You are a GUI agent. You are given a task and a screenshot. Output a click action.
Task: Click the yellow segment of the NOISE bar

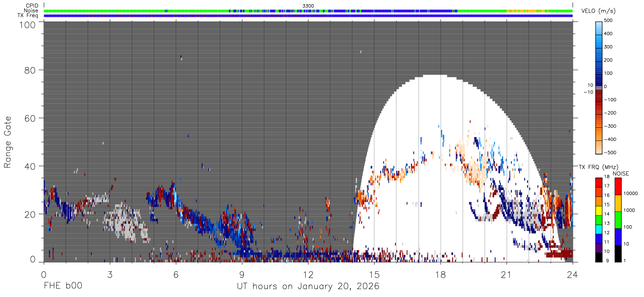click(619, 203)
